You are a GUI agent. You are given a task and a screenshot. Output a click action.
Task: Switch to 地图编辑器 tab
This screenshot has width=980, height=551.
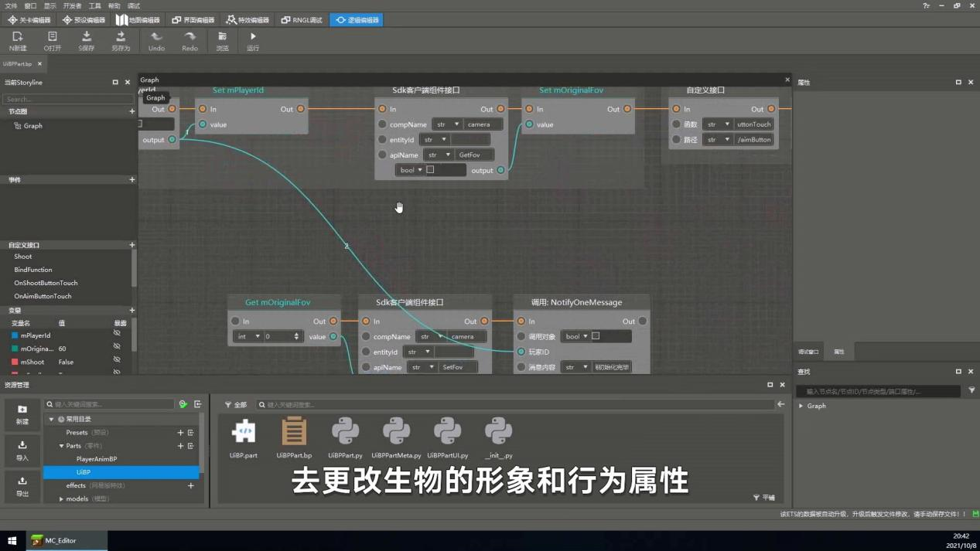point(138,20)
